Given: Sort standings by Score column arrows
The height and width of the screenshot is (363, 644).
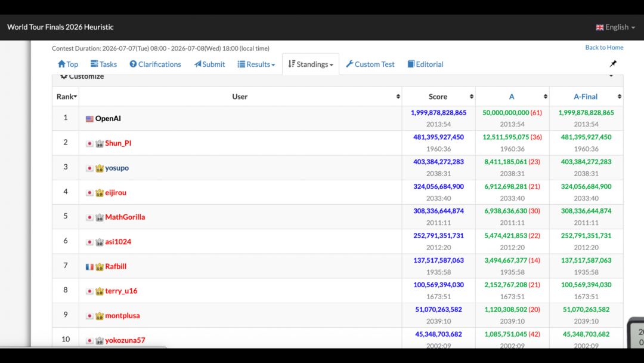Looking at the screenshot, I should tap(472, 97).
